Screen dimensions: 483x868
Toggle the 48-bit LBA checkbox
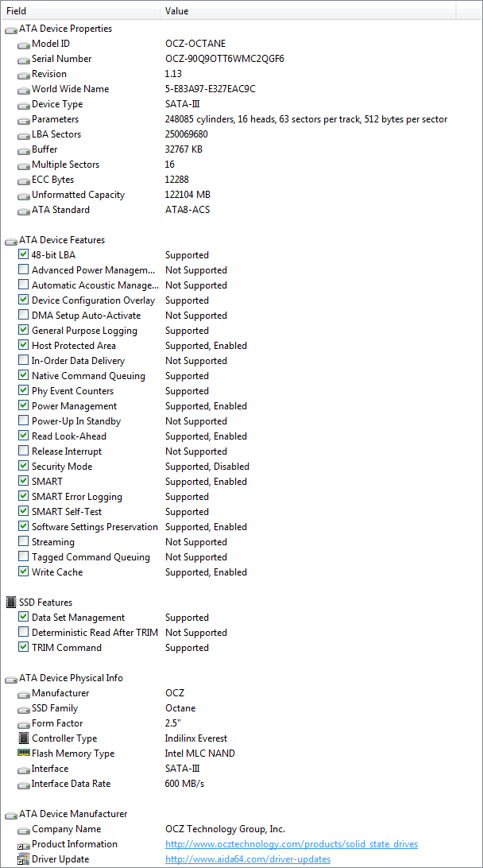tap(23, 254)
